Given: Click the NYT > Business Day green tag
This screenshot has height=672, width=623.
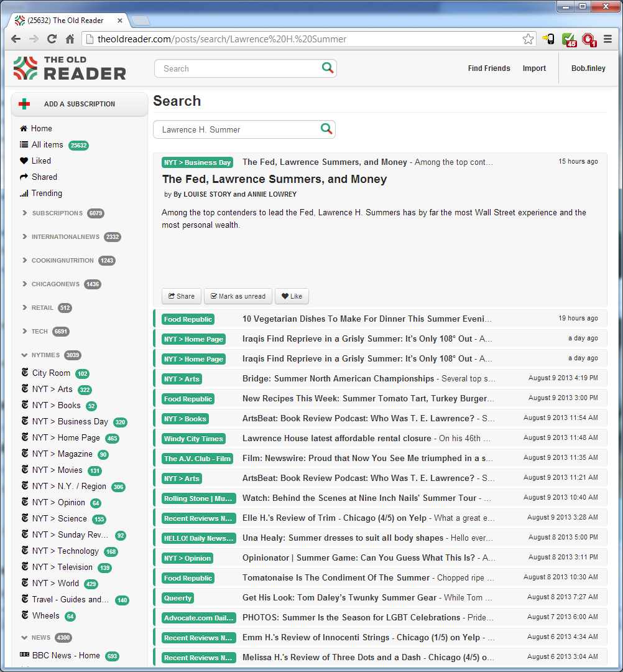Looking at the screenshot, I should (198, 162).
